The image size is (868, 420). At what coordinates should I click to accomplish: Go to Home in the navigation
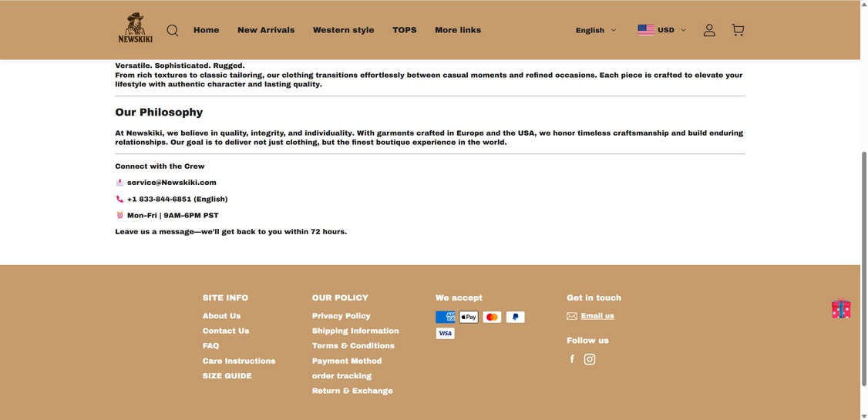[207, 30]
